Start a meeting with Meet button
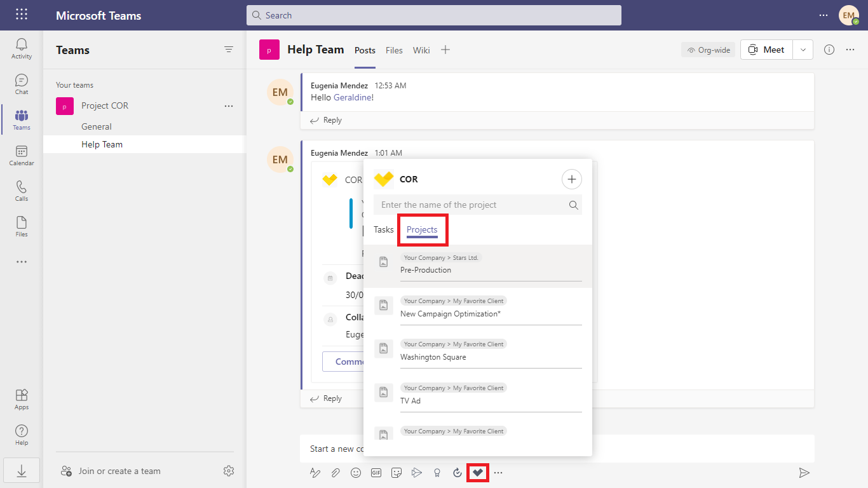This screenshot has width=868, height=488. click(766, 50)
